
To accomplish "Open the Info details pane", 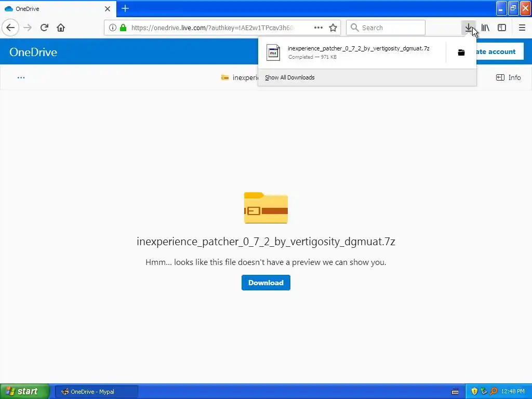I will point(508,77).
